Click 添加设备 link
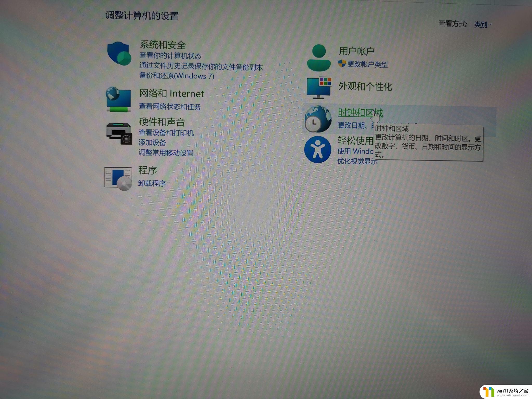This screenshot has height=399, width=532. (152, 143)
